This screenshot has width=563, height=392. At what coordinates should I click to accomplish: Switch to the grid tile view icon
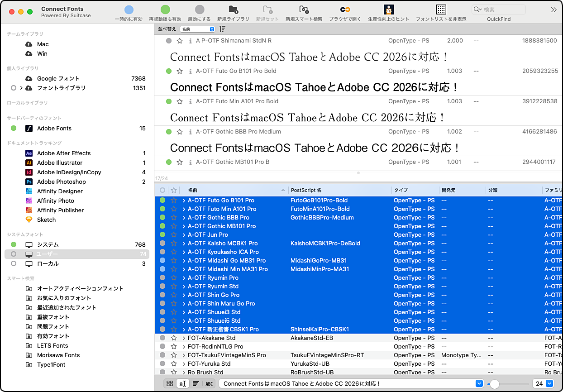click(170, 383)
